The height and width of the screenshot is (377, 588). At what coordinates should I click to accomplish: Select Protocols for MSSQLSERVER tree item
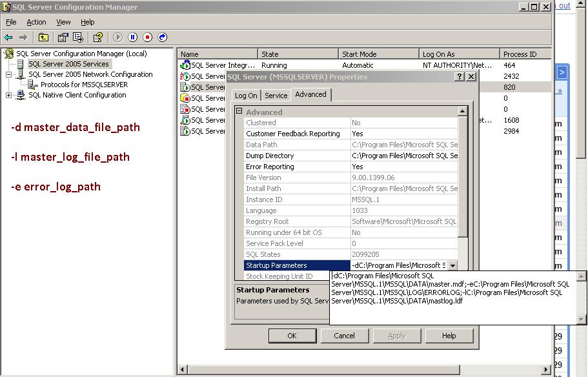(84, 85)
